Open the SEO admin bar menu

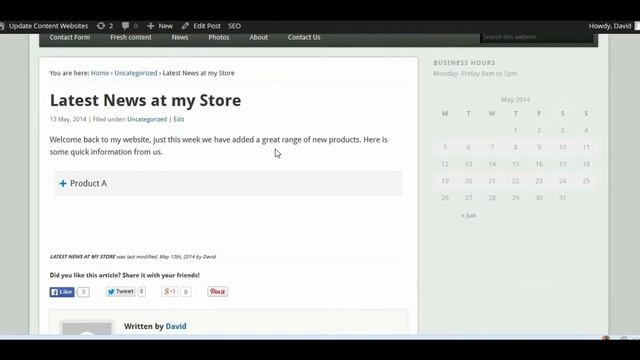(x=234, y=26)
